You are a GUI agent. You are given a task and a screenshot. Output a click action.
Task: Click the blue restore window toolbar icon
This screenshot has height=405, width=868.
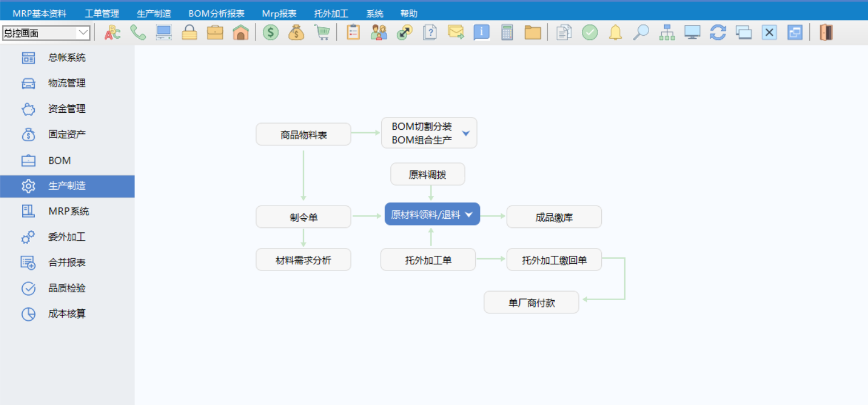coord(795,32)
